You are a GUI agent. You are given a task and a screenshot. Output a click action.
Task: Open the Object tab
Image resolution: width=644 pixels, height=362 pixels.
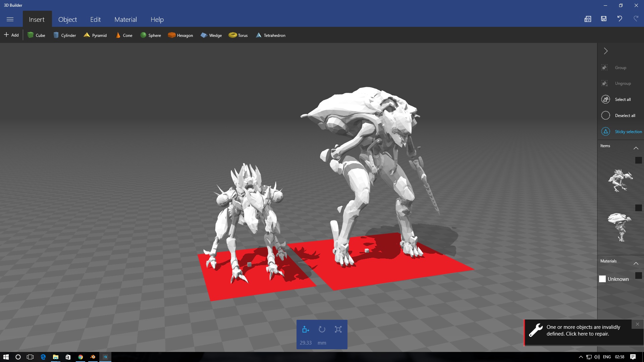pos(67,19)
